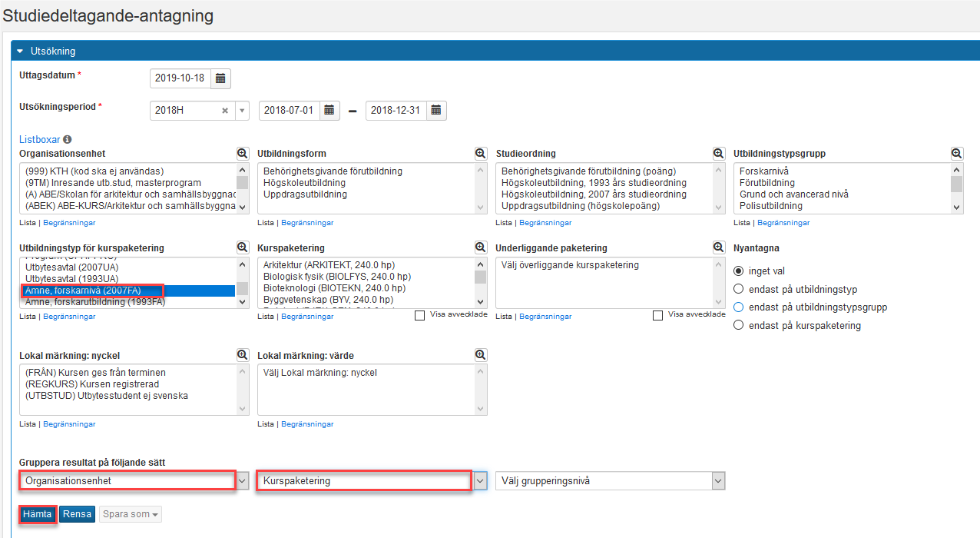This screenshot has width=980, height=538.
Task: Click the Hämta button
Action: point(37,514)
